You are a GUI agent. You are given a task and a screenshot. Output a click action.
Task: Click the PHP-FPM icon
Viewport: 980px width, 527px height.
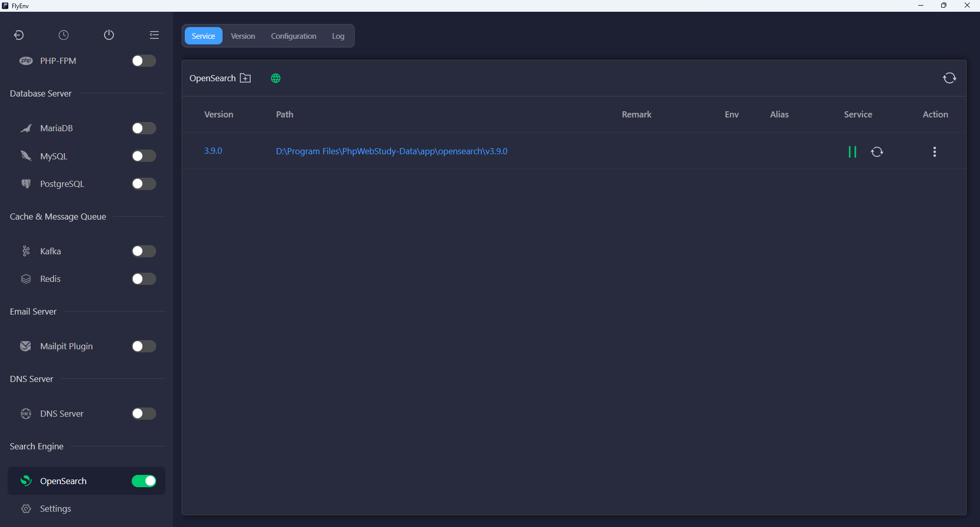tap(26, 61)
